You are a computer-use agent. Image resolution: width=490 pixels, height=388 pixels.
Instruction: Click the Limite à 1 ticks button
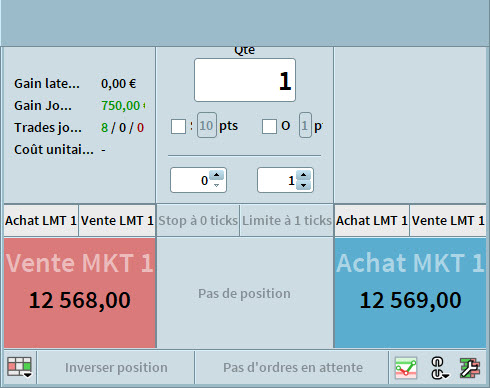[287, 220]
